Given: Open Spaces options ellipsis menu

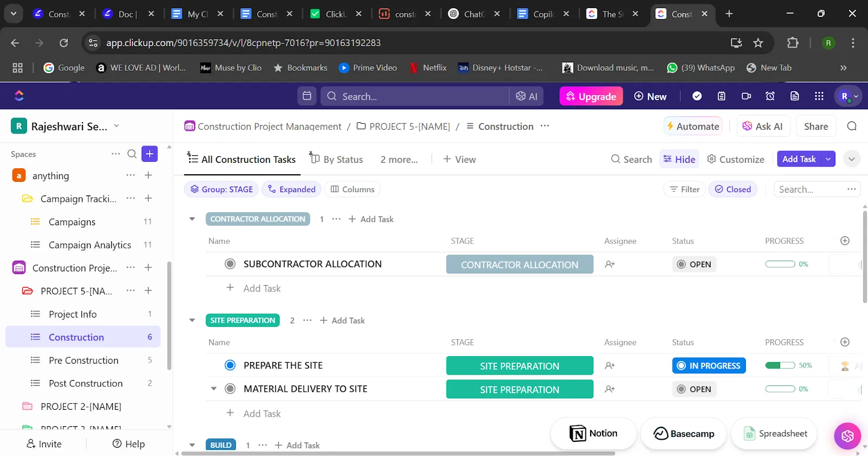Looking at the screenshot, I should coord(116,154).
